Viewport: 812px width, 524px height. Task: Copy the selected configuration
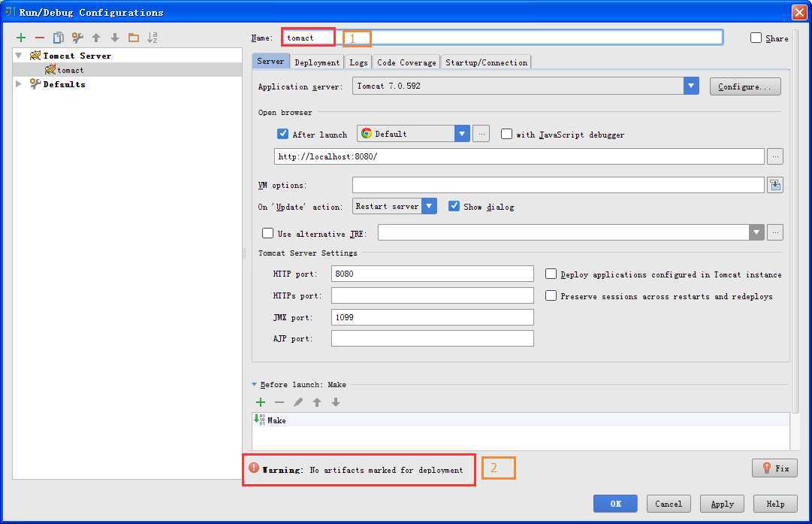pos(59,38)
